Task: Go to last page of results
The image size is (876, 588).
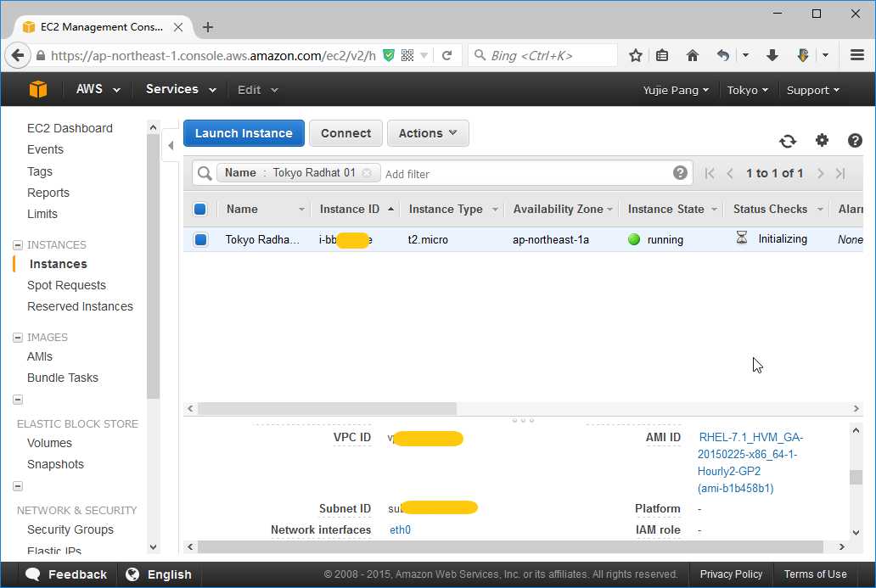Action: 840,174
